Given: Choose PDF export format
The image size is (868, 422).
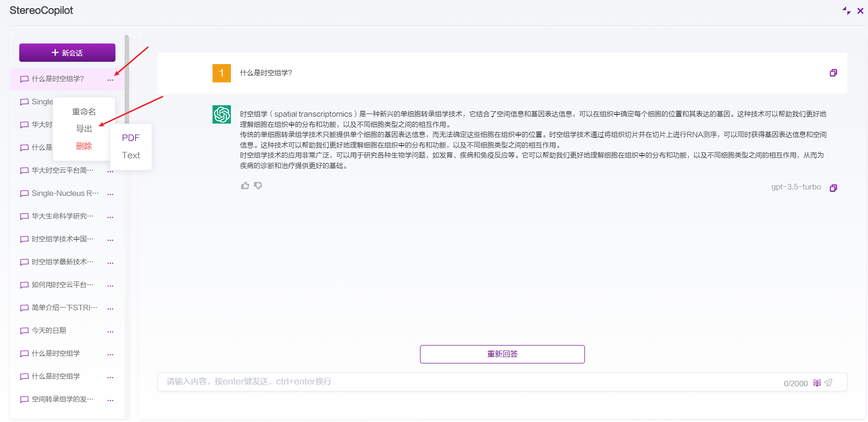Looking at the screenshot, I should coord(131,138).
